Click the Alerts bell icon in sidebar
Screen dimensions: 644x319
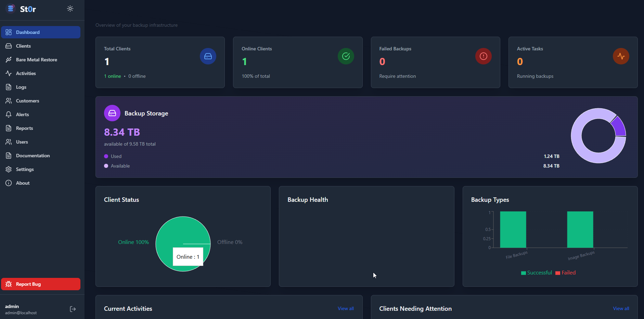click(9, 114)
